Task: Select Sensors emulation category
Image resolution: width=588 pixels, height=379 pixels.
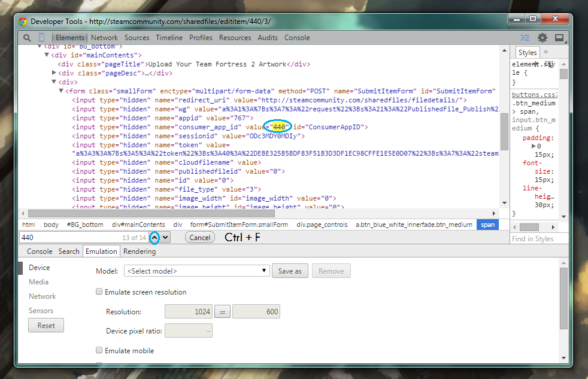Action: (41, 310)
